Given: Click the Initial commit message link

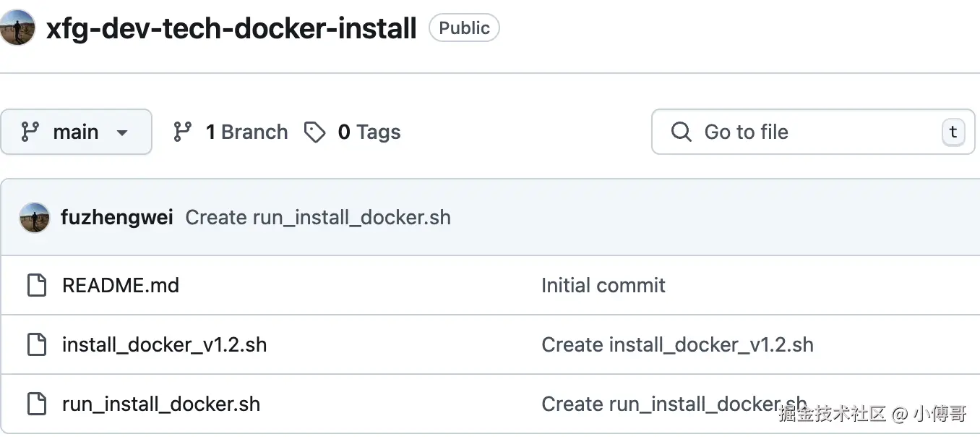Looking at the screenshot, I should [x=603, y=285].
